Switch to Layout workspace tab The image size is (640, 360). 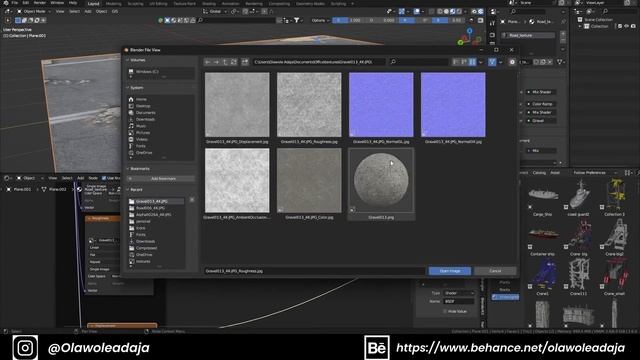coord(93,3)
